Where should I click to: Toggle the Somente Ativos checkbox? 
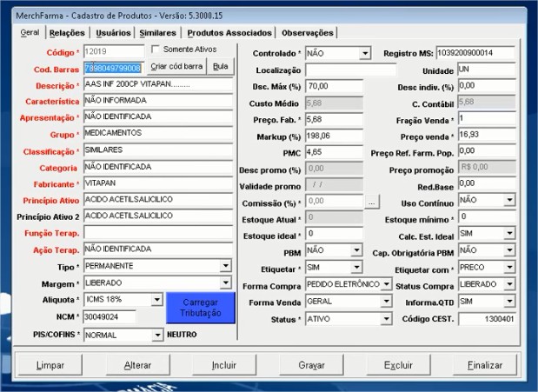156,50
